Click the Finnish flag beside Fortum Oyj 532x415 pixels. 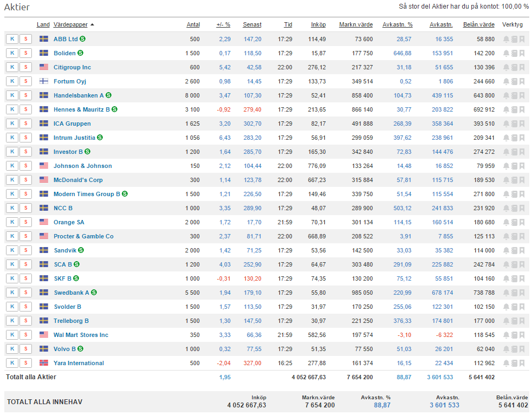(44, 81)
